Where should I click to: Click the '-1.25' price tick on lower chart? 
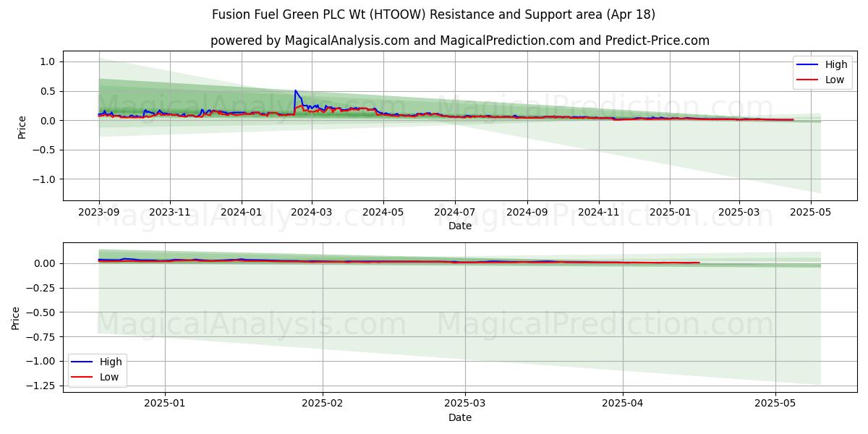point(41,386)
